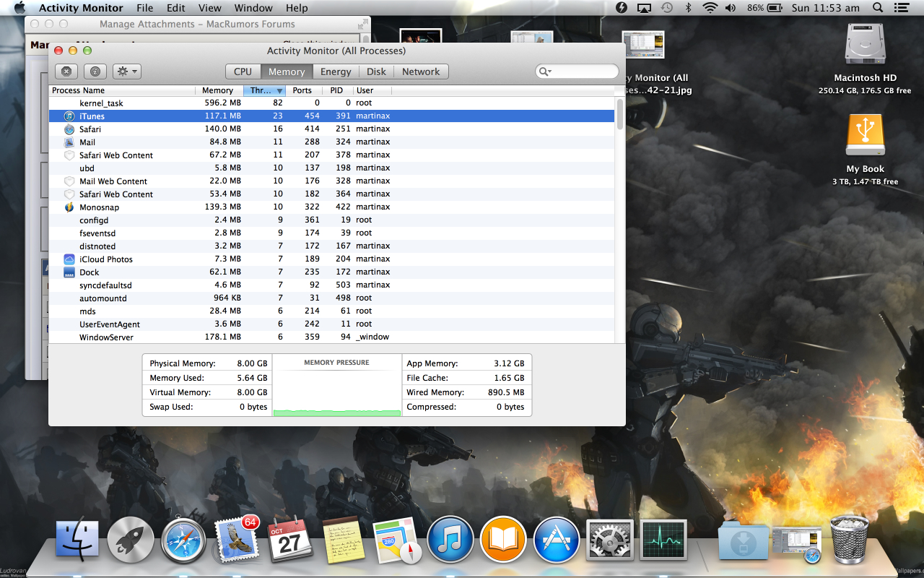Click the Mail process icon in list
This screenshot has width=924, height=578.
click(x=69, y=142)
